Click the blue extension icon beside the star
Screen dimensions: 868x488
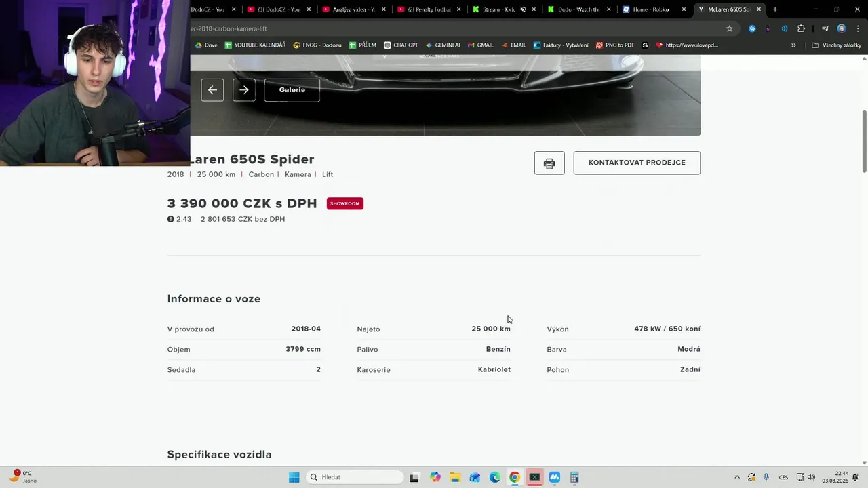point(752,28)
